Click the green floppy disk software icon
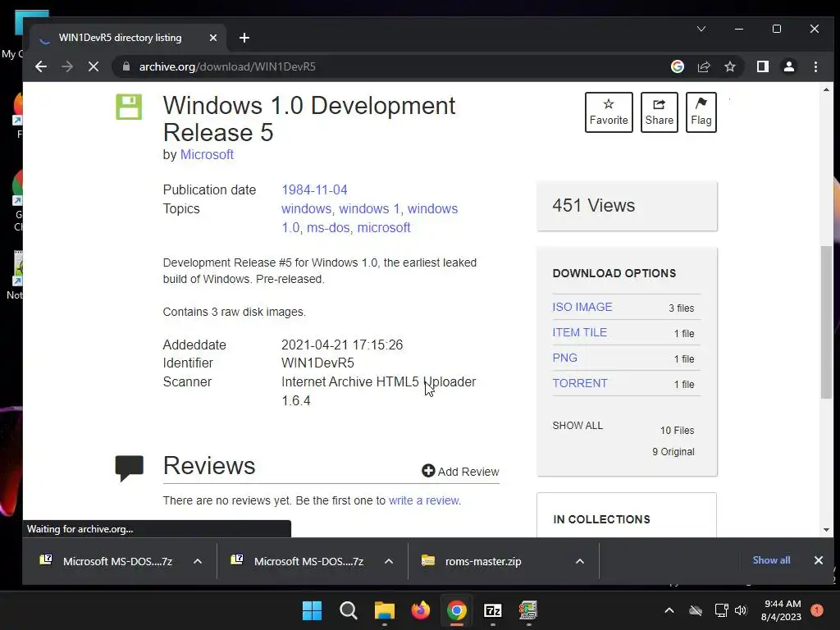Image resolution: width=840 pixels, height=630 pixels. click(129, 107)
